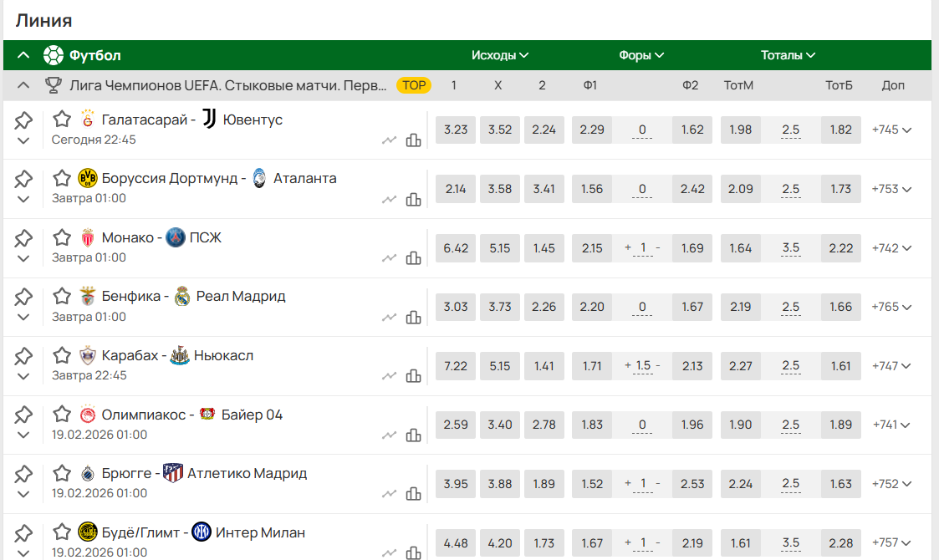Image resolution: width=939 pixels, height=560 pixels.
Task: Click the TOP badge on league row
Action: click(414, 85)
